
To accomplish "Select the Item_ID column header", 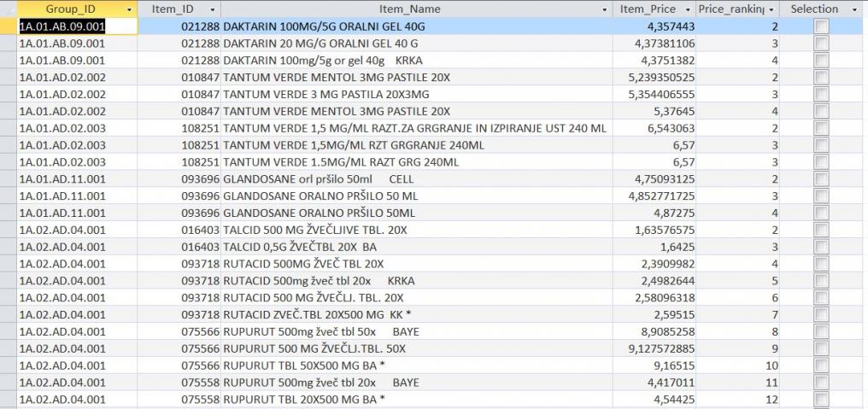I will pos(179,9).
